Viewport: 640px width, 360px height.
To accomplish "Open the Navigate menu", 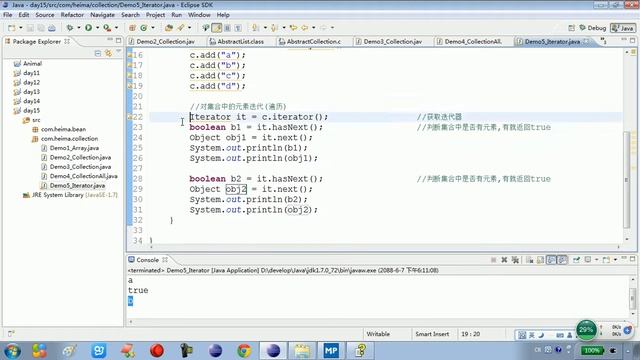I will coord(102,15).
